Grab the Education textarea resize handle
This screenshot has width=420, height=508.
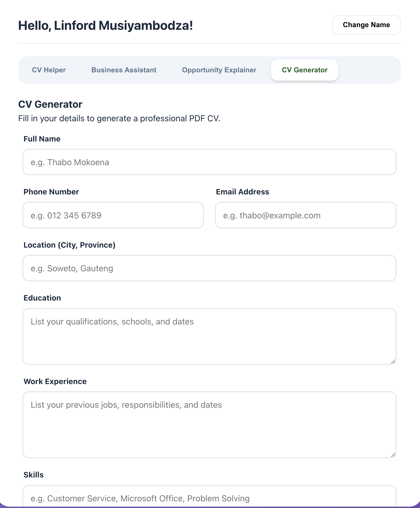tap(393, 361)
